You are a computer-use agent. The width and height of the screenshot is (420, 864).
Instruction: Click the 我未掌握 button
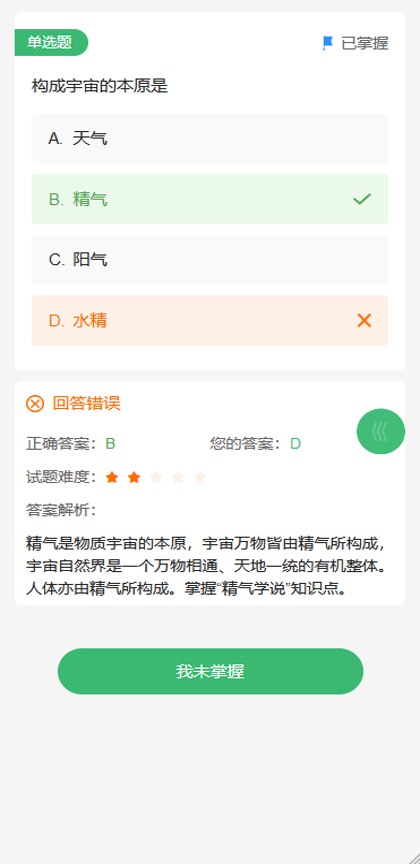pyautogui.click(x=211, y=671)
